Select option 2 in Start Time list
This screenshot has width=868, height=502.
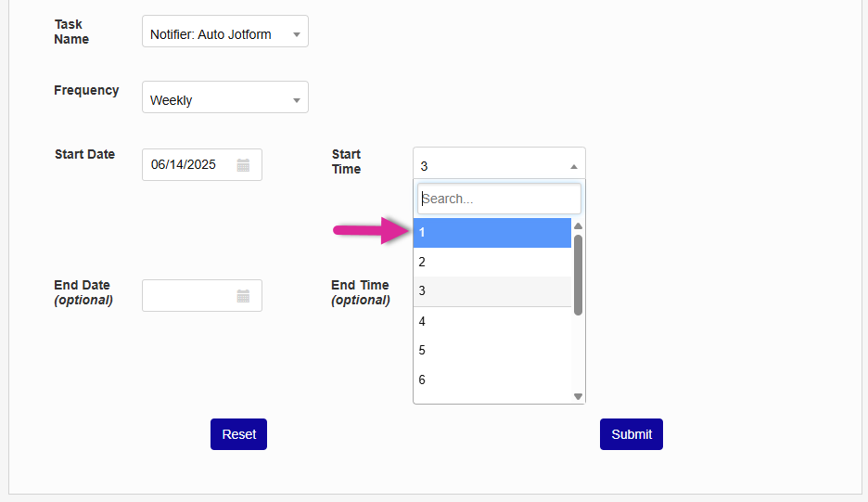(x=491, y=262)
